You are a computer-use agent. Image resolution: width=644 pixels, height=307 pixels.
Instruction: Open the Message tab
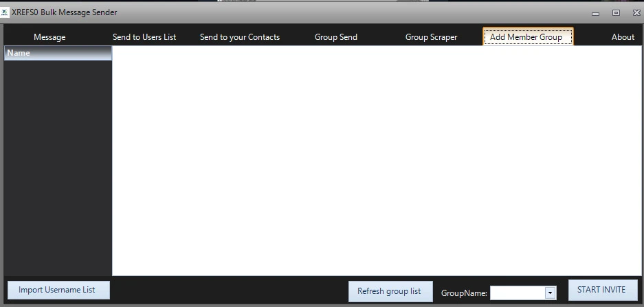click(49, 37)
